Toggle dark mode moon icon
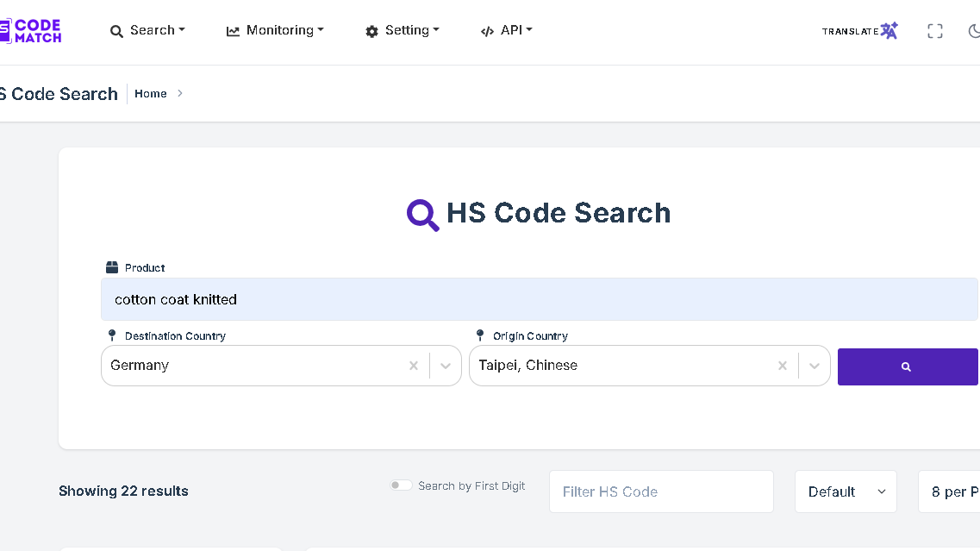The width and height of the screenshot is (980, 551). point(974,31)
